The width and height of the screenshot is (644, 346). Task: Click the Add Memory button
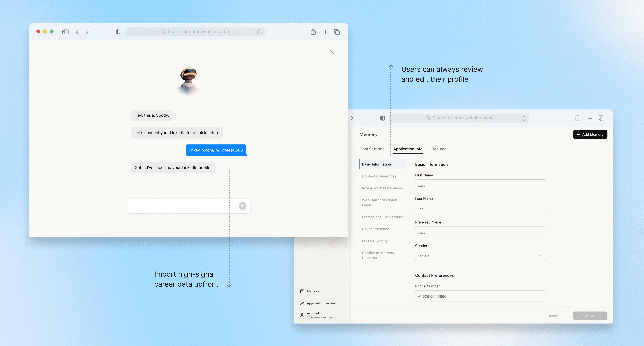(590, 135)
